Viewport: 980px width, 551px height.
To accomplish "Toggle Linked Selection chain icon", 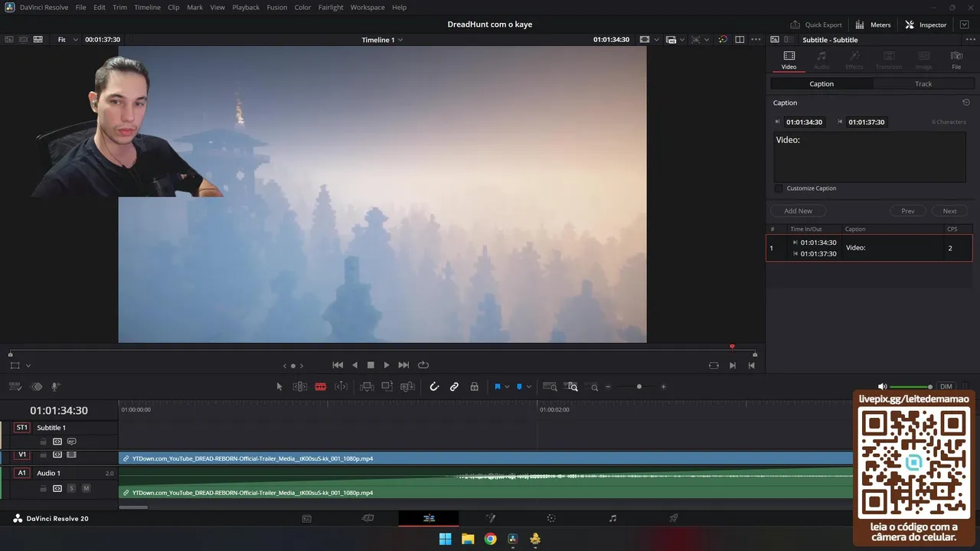I will click(454, 386).
